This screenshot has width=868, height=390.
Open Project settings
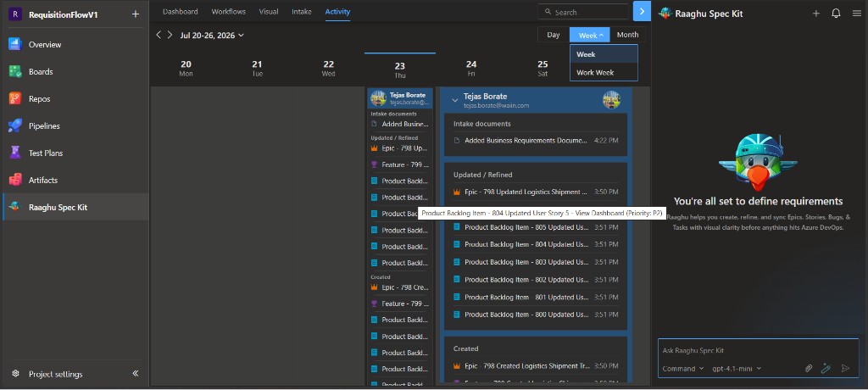55,374
